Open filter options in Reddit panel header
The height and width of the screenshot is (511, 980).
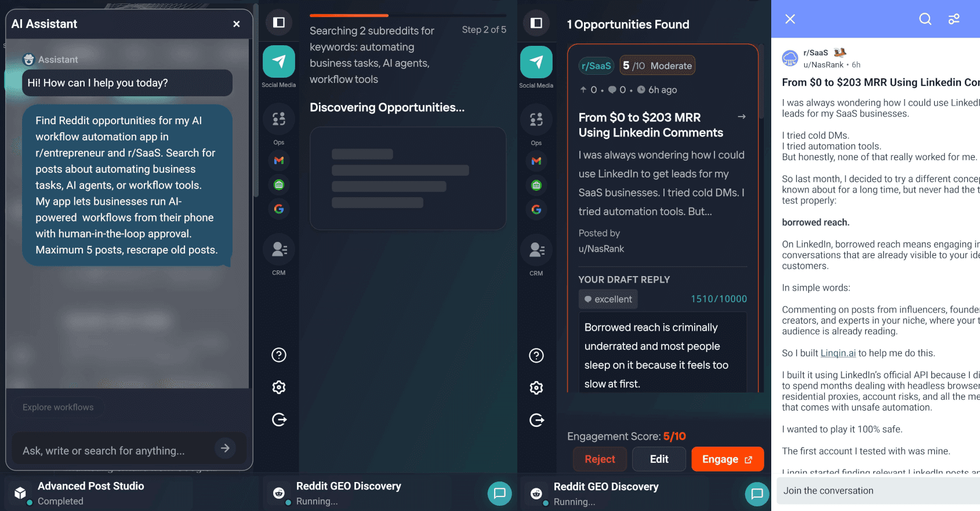pyautogui.click(x=954, y=19)
